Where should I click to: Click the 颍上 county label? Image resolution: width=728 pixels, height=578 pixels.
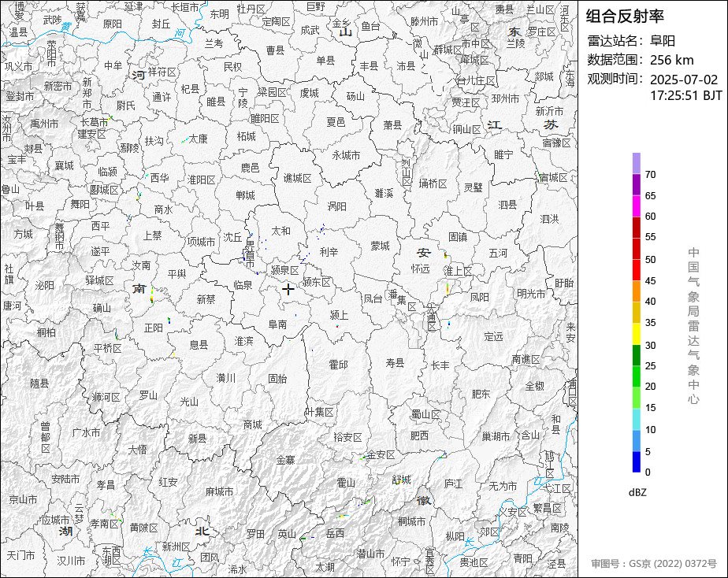pyautogui.click(x=339, y=316)
